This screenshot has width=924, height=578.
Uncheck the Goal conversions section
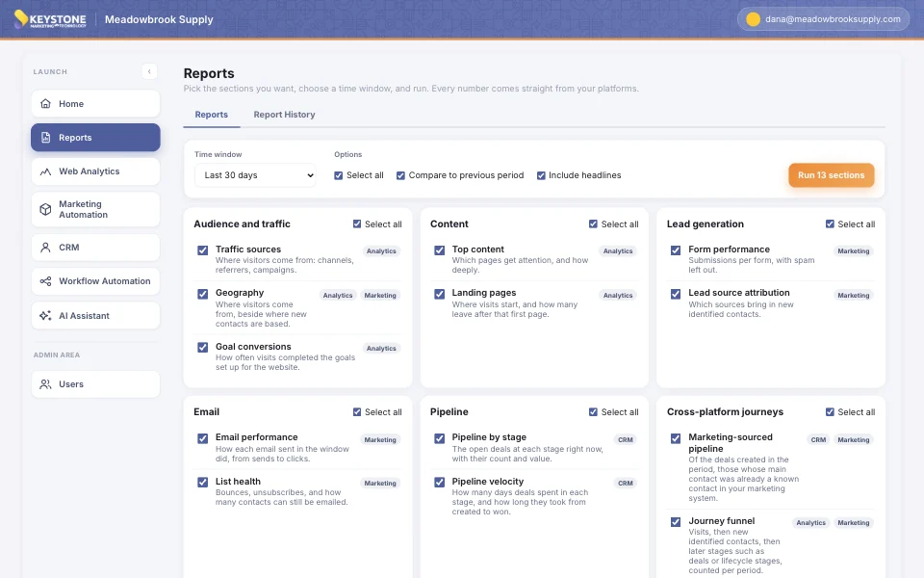(x=203, y=348)
